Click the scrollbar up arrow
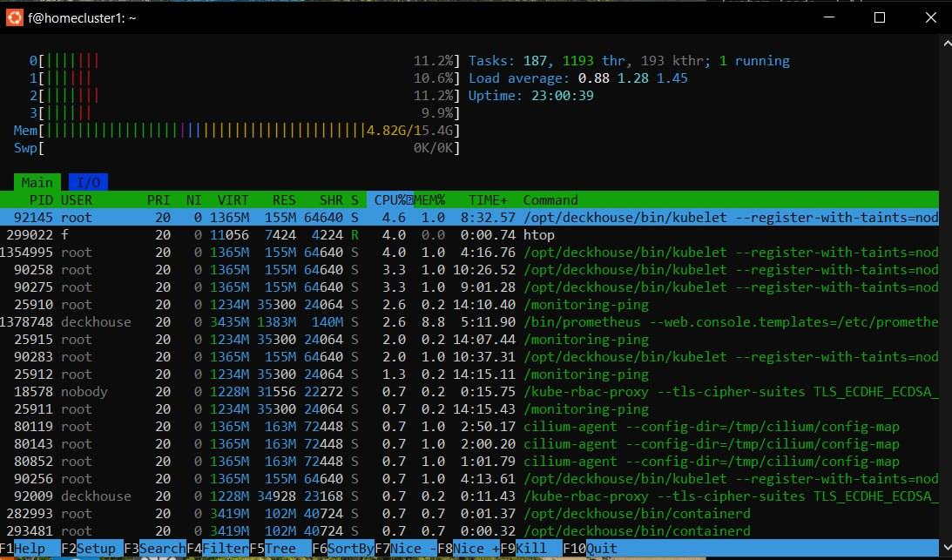 click(x=947, y=44)
